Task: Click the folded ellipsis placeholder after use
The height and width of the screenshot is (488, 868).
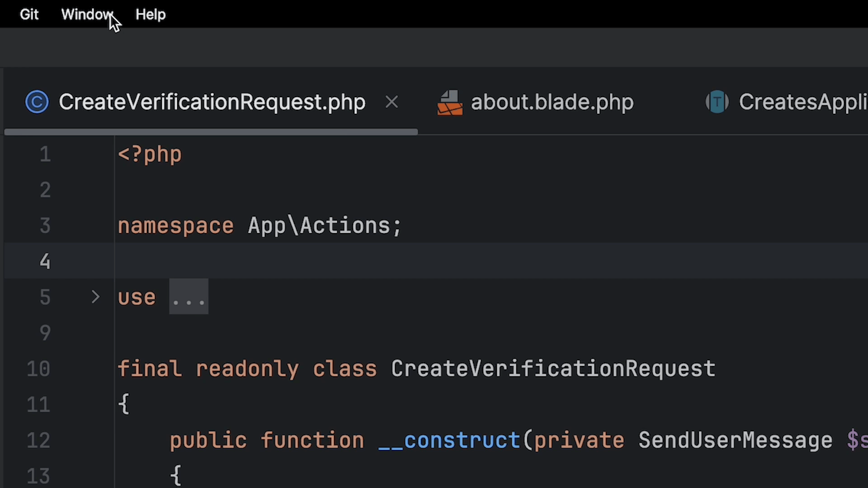Action: (x=189, y=297)
